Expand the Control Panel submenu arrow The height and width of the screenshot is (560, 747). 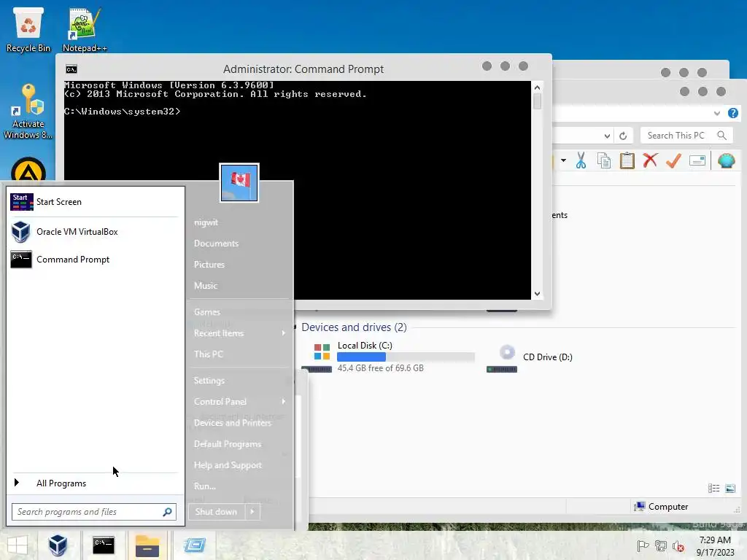pos(284,402)
